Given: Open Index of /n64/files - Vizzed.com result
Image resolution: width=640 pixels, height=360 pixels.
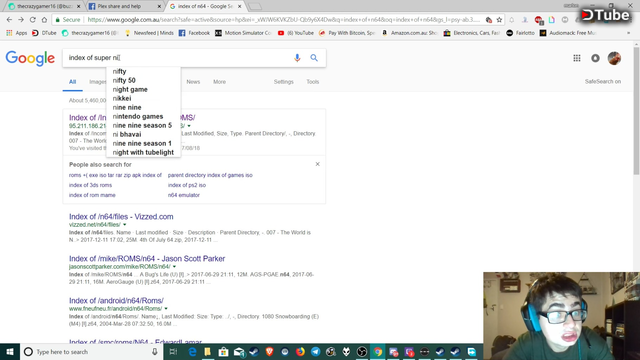Looking at the screenshot, I should click(x=121, y=217).
